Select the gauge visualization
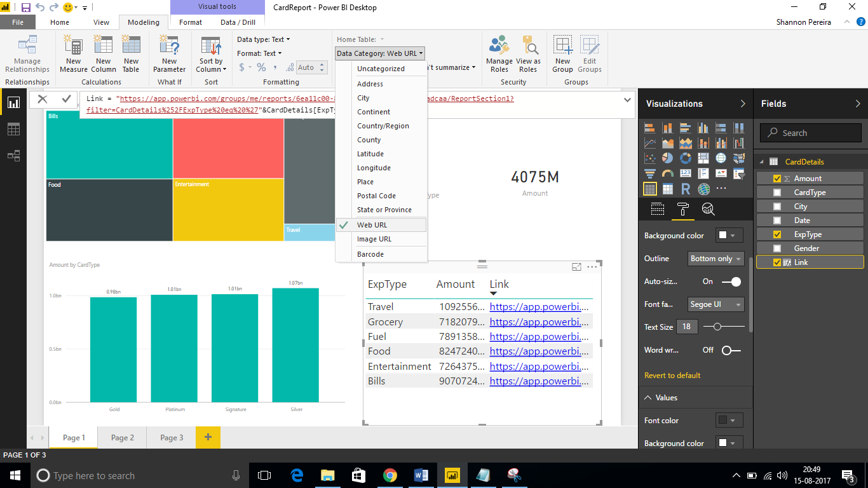The height and width of the screenshot is (488, 868). pos(668,173)
